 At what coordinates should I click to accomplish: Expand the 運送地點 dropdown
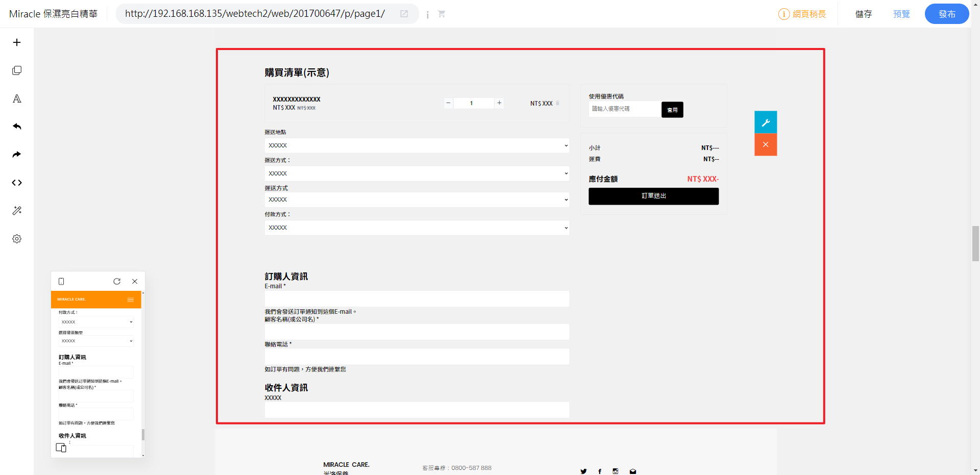click(x=416, y=145)
